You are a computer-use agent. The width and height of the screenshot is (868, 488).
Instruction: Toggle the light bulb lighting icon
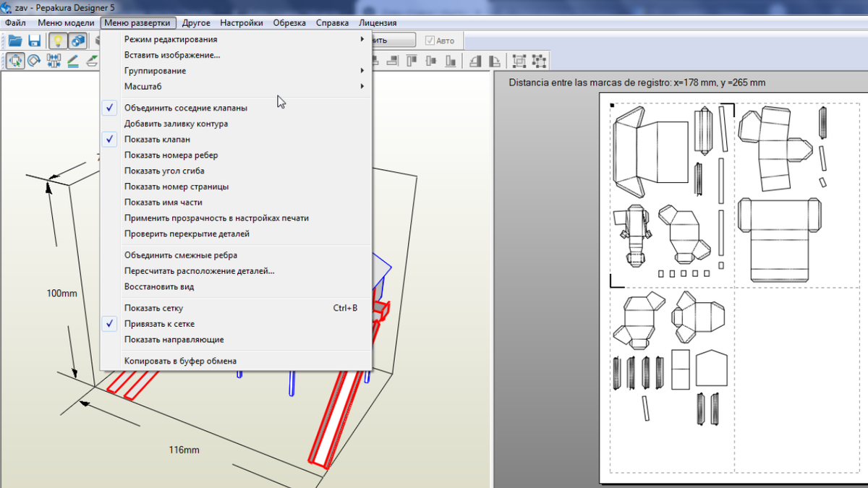pos(58,41)
